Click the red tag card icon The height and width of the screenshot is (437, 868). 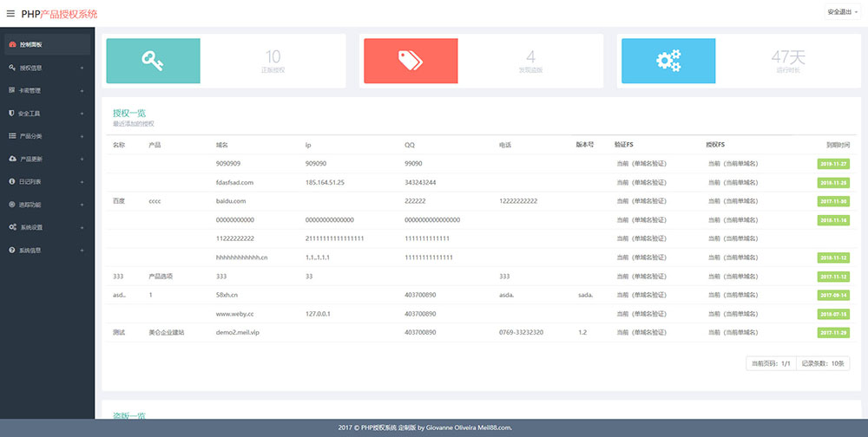tap(411, 61)
